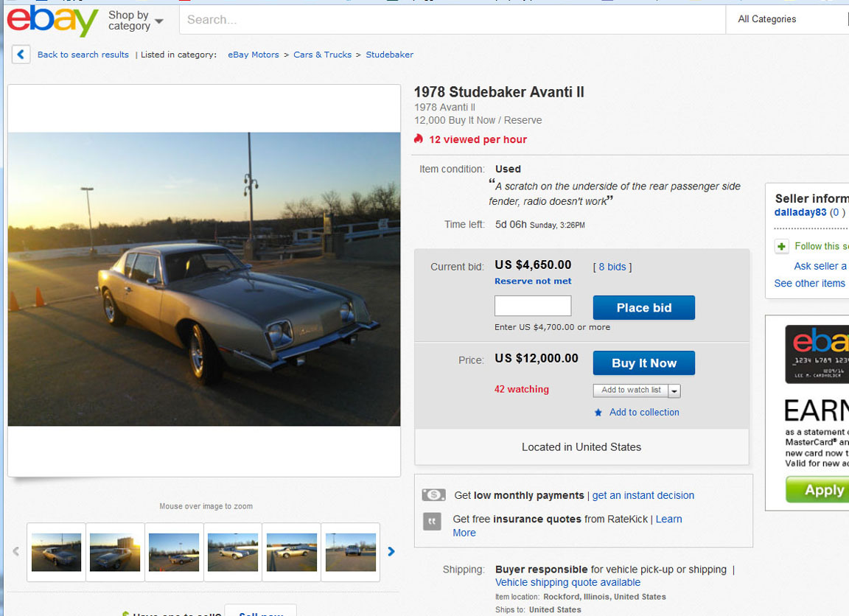Click the Buy It Now button

(643, 363)
